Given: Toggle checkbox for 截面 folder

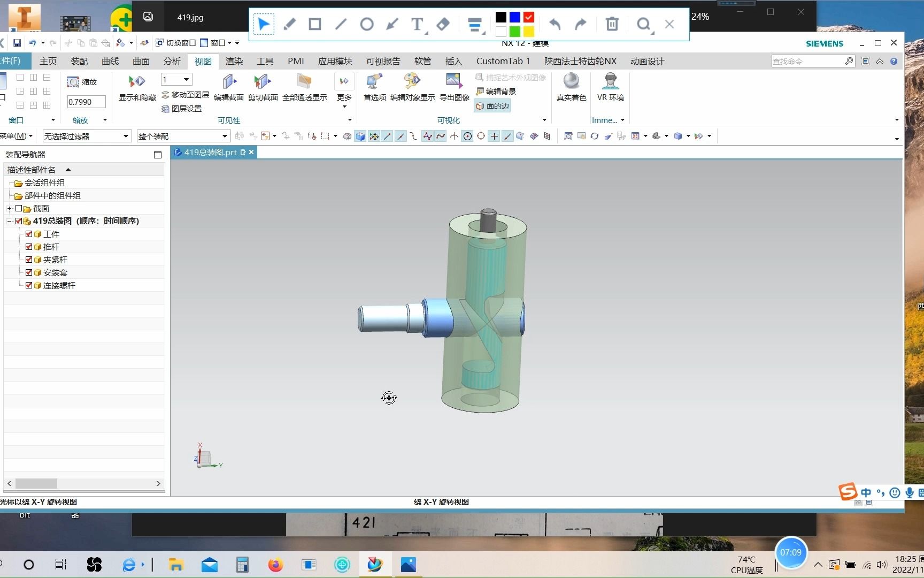Looking at the screenshot, I should [x=19, y=208].
